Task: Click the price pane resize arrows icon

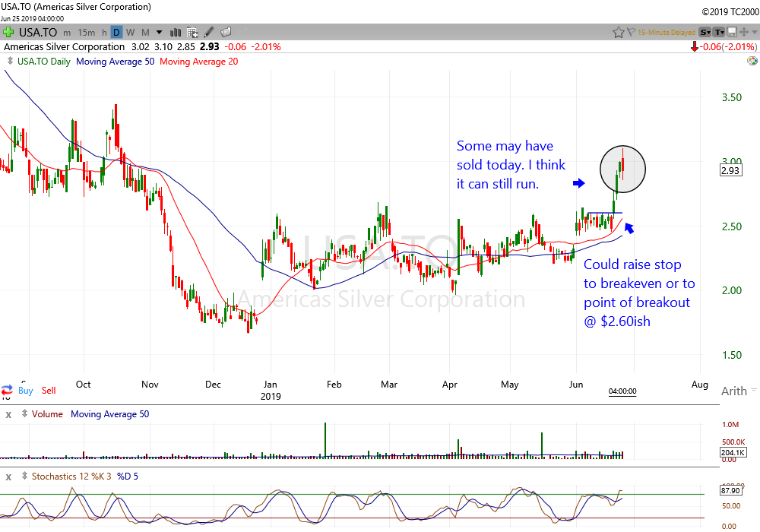Action: [10, 61]
